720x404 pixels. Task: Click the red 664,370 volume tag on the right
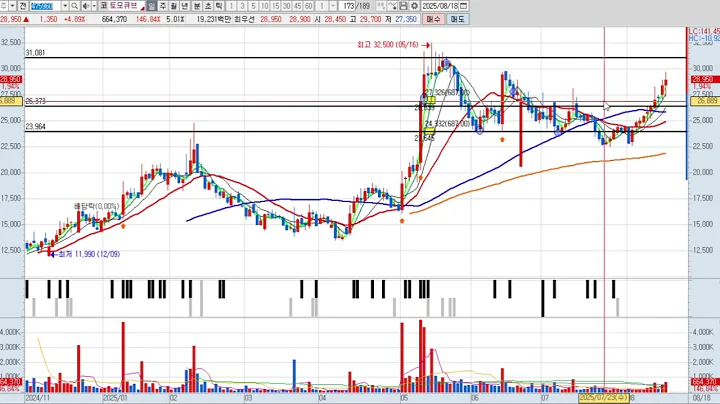pyautogui.click(x=705, y=382)
